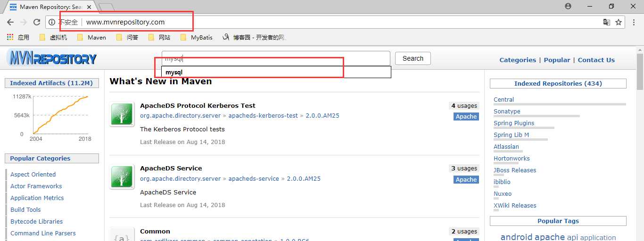Click the address bar URL
The width and height of the screenshot is (644, 241).
tap(125, 22)
